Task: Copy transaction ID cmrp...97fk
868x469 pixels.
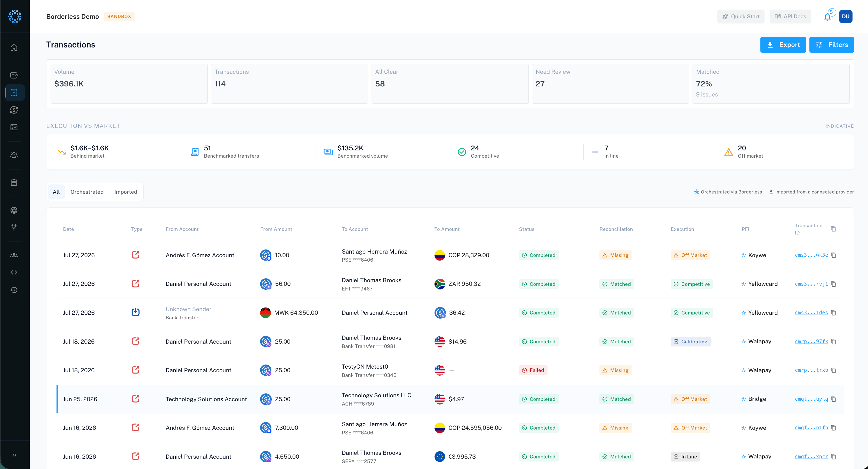Action: (833, 342)
